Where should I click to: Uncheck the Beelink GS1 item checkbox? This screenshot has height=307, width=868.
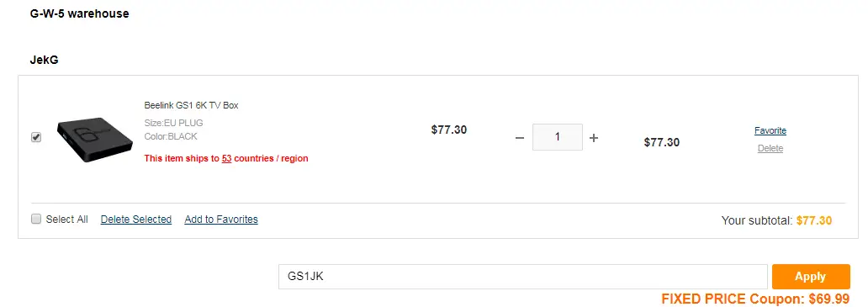36,137
